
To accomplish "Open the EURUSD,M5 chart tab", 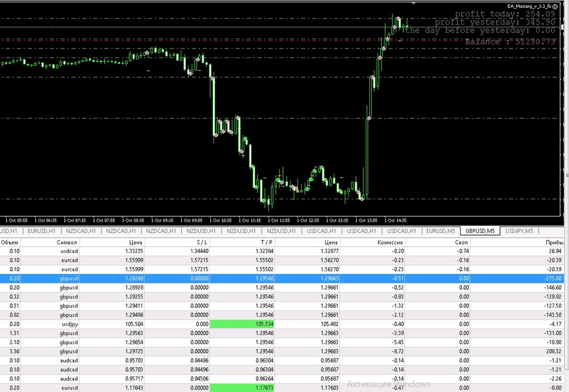I will tap(440, 231).
